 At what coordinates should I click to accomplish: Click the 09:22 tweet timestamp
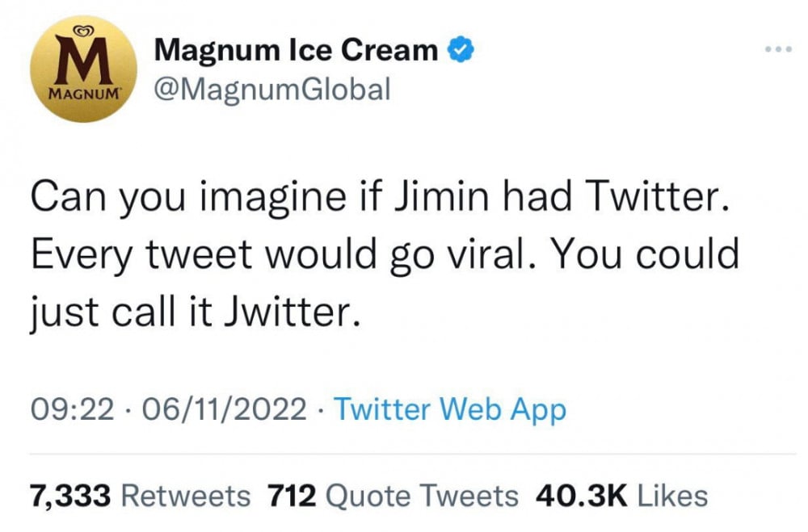(69, 409)
